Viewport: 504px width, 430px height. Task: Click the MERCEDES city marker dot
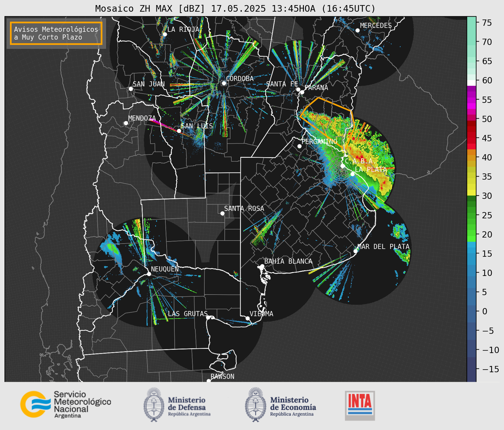(357, 30)
